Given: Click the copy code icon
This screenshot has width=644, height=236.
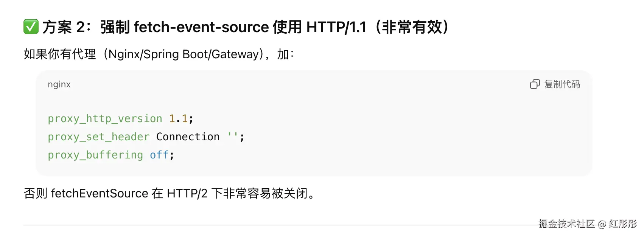Looking at the screenshot, I should click(535, 84).
